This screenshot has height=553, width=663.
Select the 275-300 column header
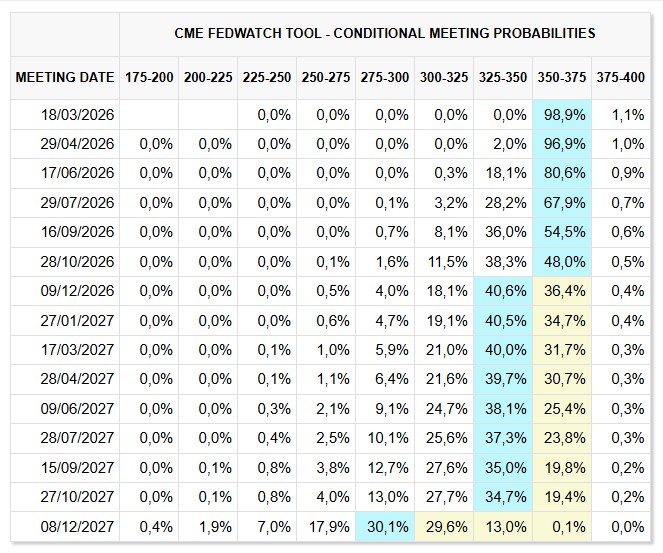pyautogui.click(x=385, y=78)
